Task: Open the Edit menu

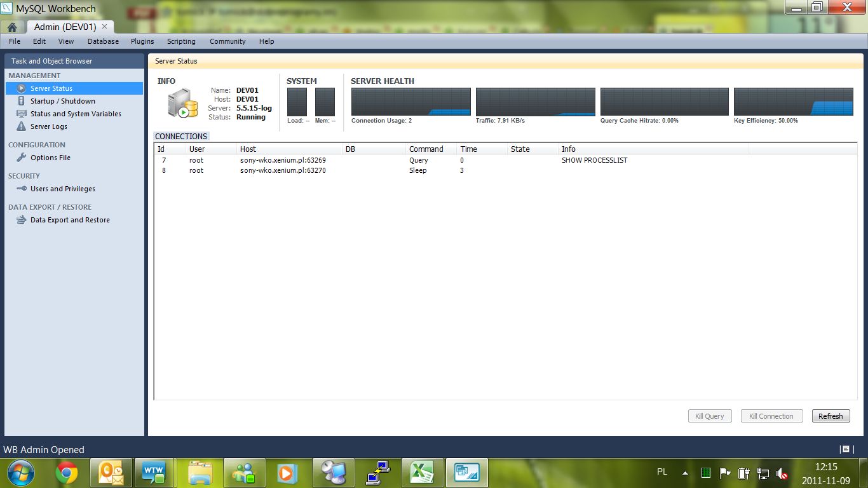Action: [x=39, y=41]
